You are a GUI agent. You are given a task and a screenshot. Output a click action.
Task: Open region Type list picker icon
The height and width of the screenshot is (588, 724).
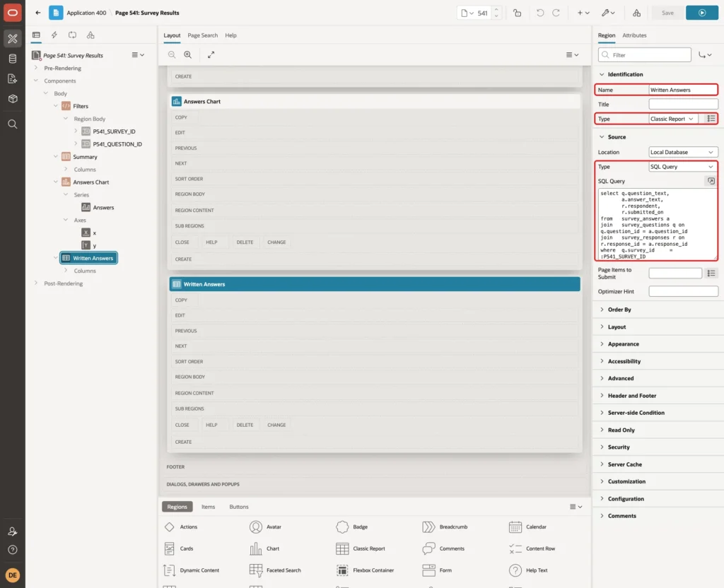[x=711, y=119]
